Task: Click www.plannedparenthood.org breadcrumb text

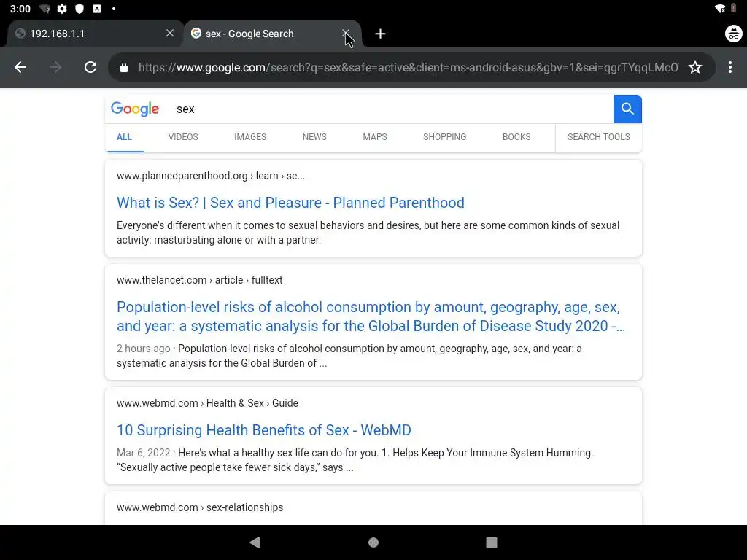Action: tap(211, 176)
